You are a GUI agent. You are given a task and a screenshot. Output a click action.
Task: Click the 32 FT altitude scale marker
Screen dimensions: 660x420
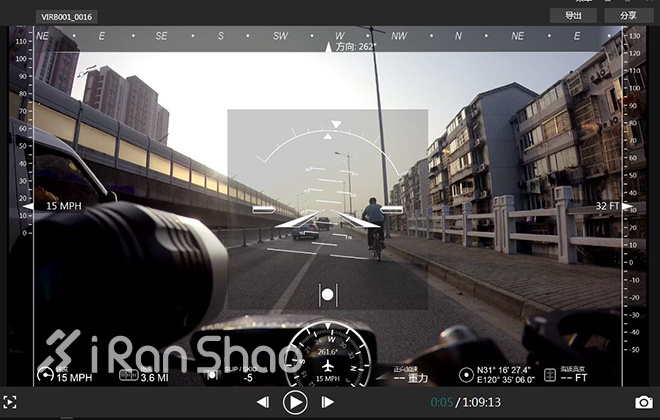coord(607,206)
